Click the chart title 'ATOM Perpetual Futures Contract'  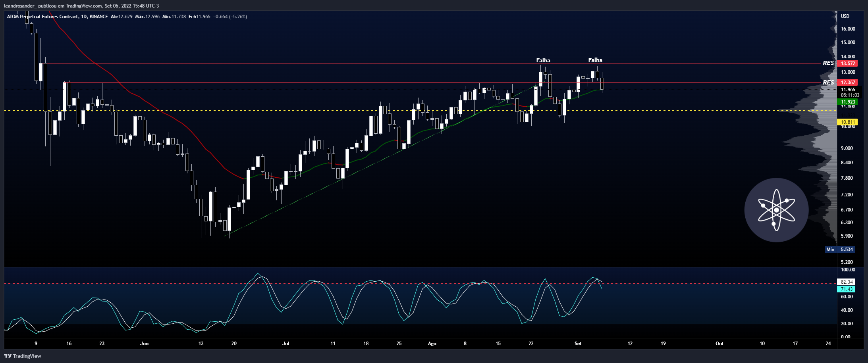coord(42,17)
